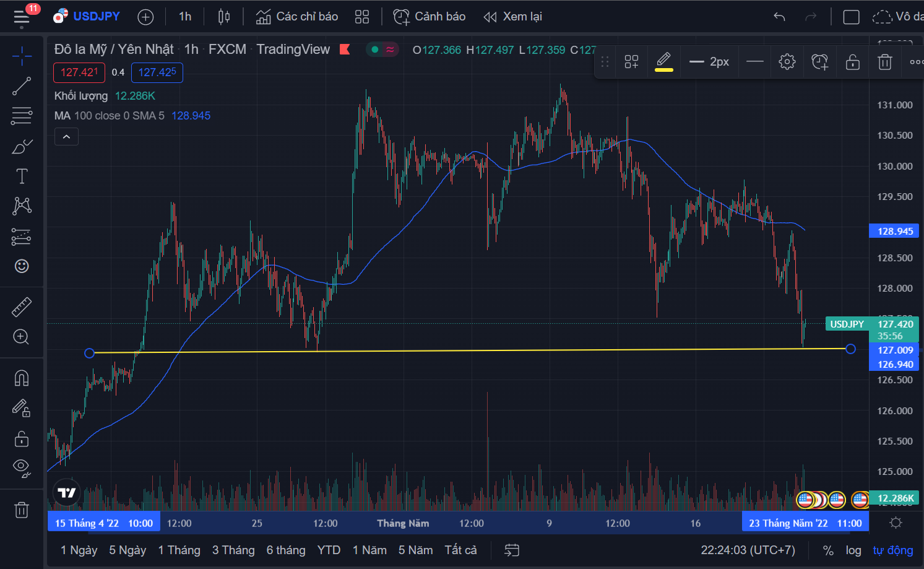This screenshot has width=924, height=569.
Task: Activate the zoom in tool
Action: click(22, 337)
